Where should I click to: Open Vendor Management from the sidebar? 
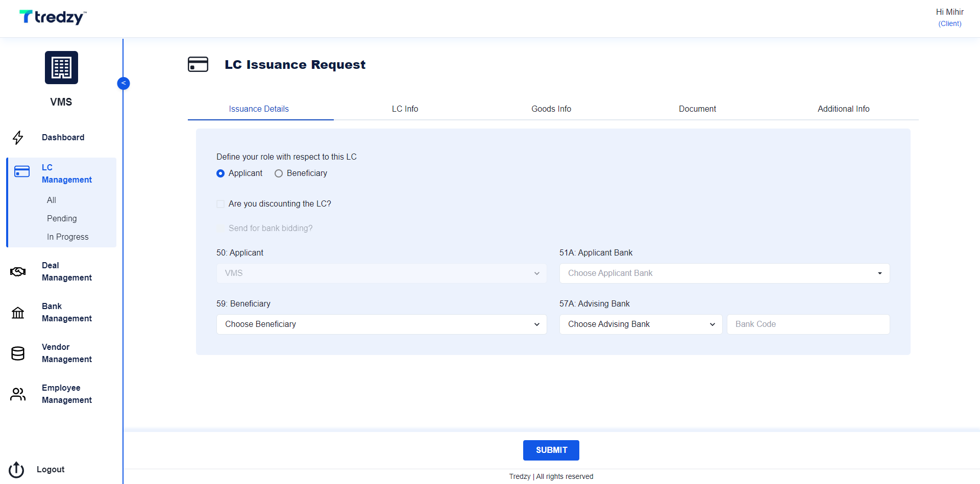[x=67, y=353]
